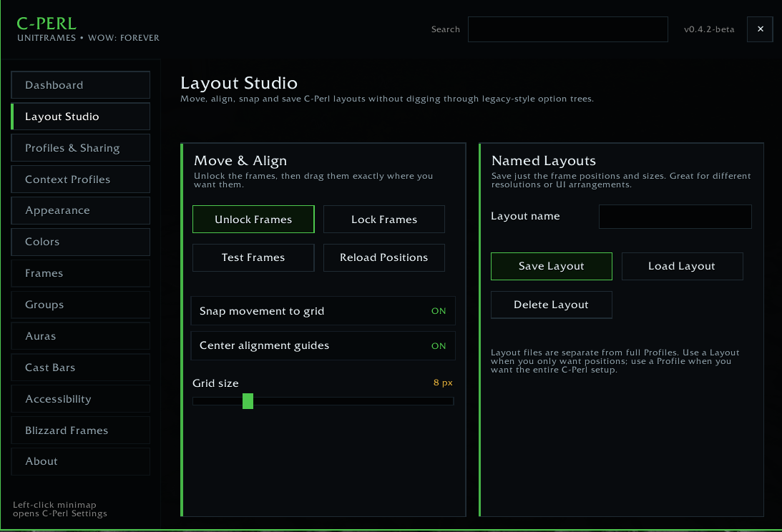Close the C-Perl settings window

[x=760, y=29]
